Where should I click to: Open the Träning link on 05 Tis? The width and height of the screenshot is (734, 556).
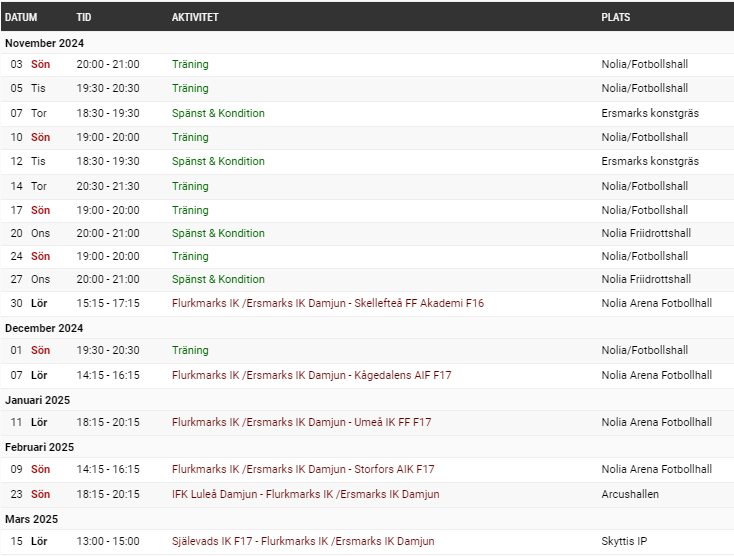190,88
